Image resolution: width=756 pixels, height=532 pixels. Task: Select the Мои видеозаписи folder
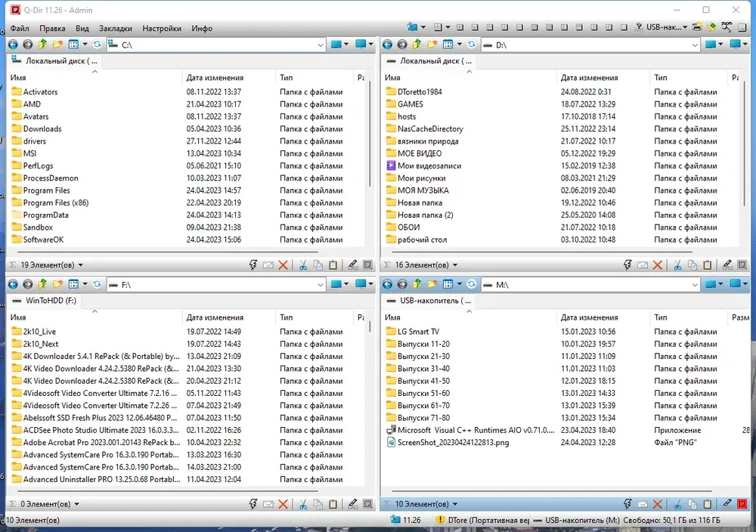tap(423, 165)
